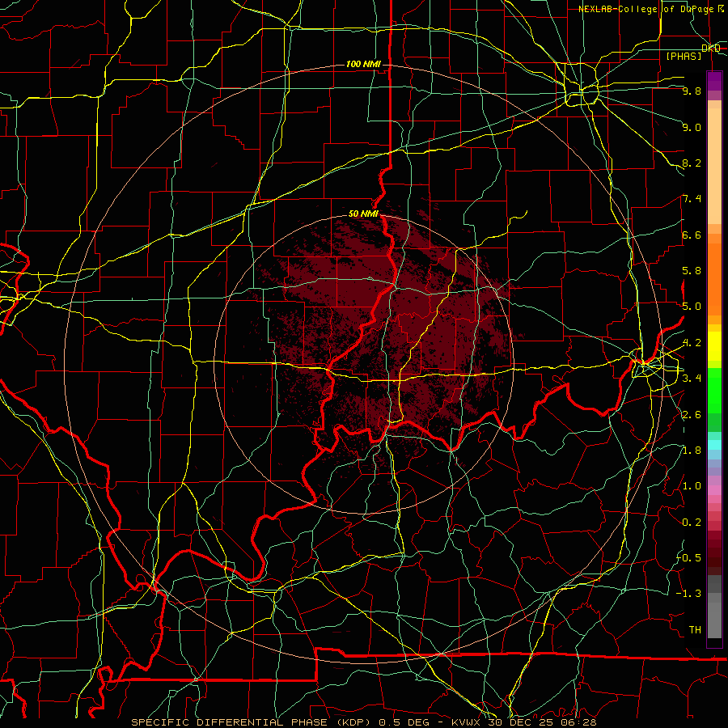Click the 5.8 legend value

coord(692,271)
